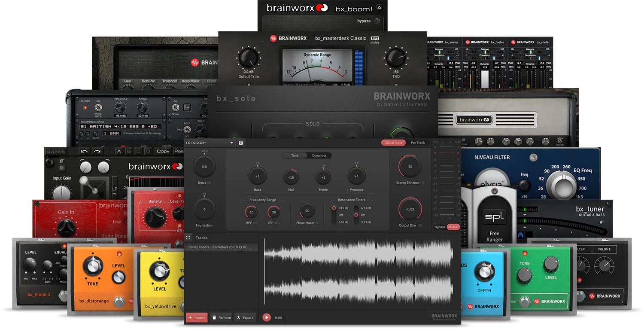Select preset slot A
Image resolution: width=644 pixels, height=329 pixels.
point(118,151)
